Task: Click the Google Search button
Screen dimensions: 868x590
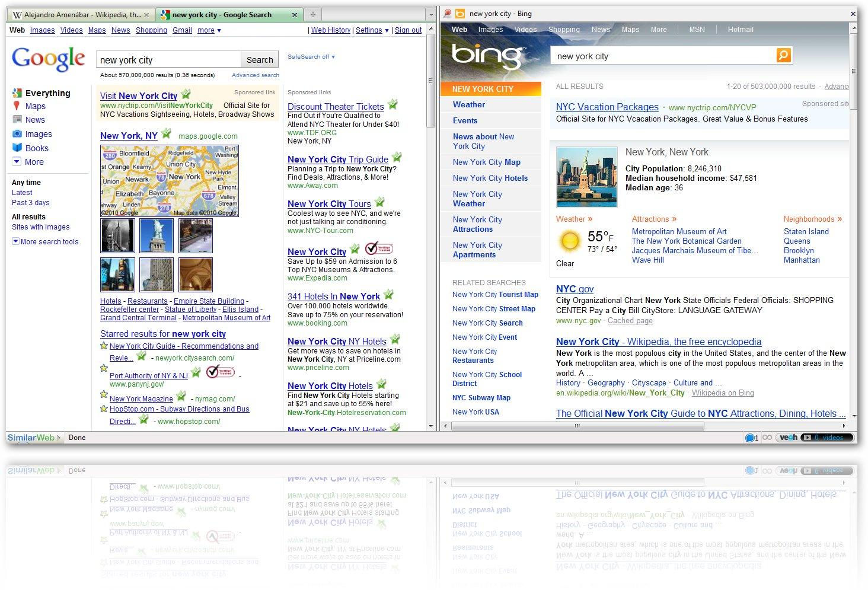Action: (260, 59)
